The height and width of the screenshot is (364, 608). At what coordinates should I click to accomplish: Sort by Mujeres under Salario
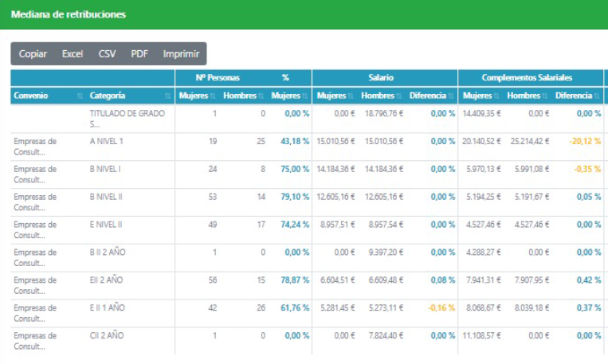351,96
